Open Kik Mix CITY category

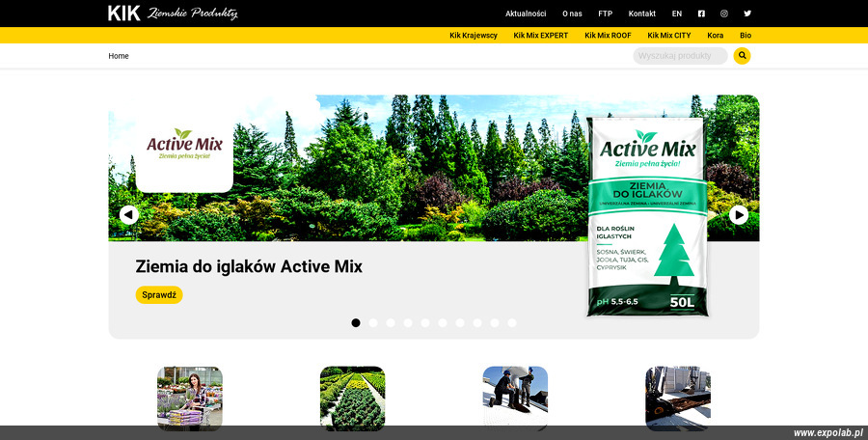669,36
